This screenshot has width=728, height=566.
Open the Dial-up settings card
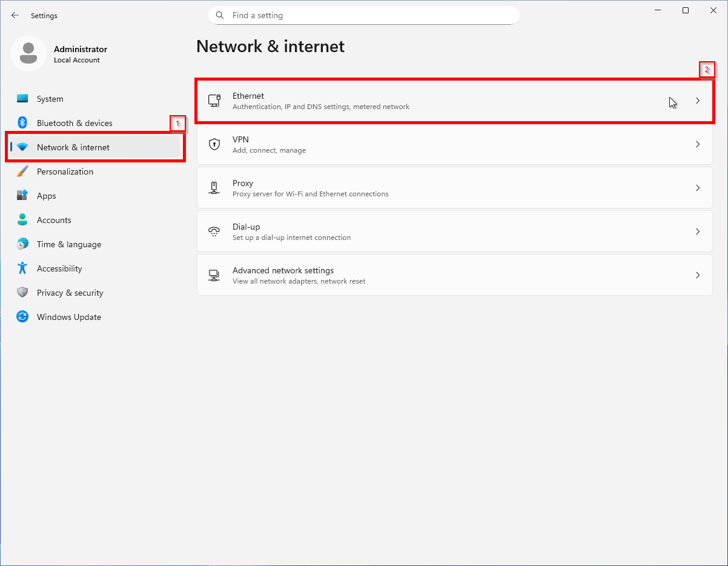[455, 231]
